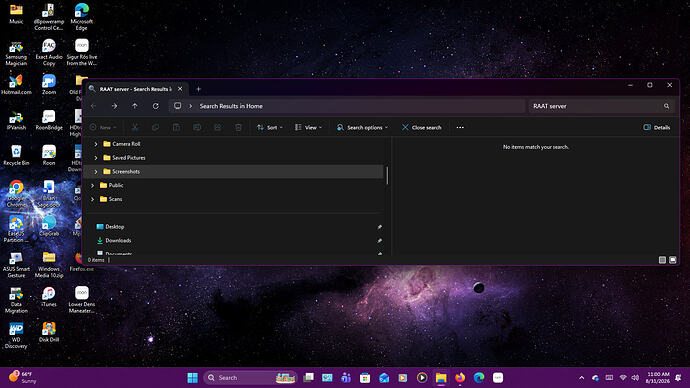Viewport: 690px width, 388px height.
Task: Open RoonBridge desktop shortcut
Action: [49, 120]
